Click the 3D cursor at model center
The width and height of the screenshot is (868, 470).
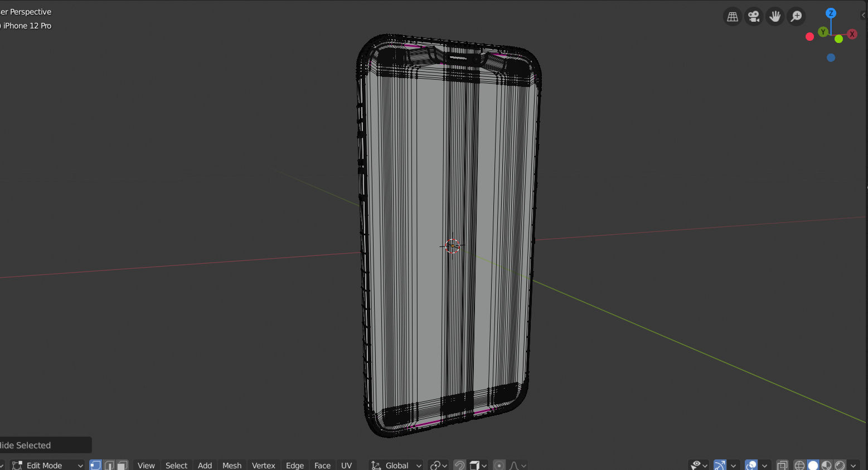click(x=452, y=246)
